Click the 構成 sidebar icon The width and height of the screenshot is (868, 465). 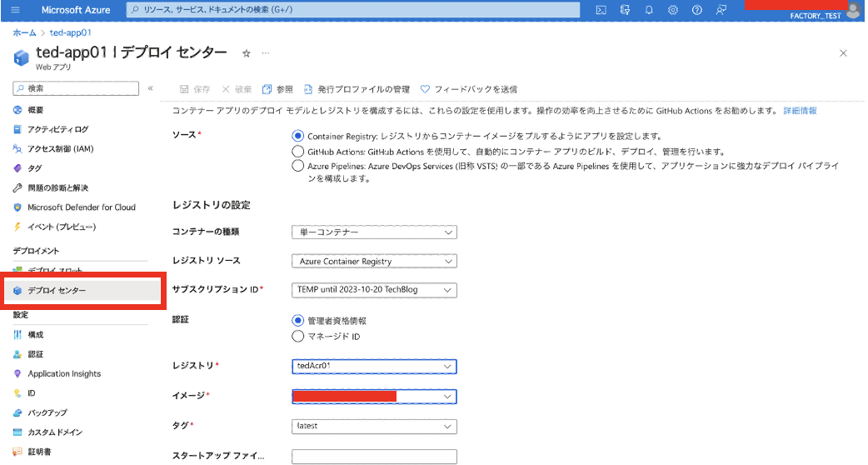click(x=17, y=334)
